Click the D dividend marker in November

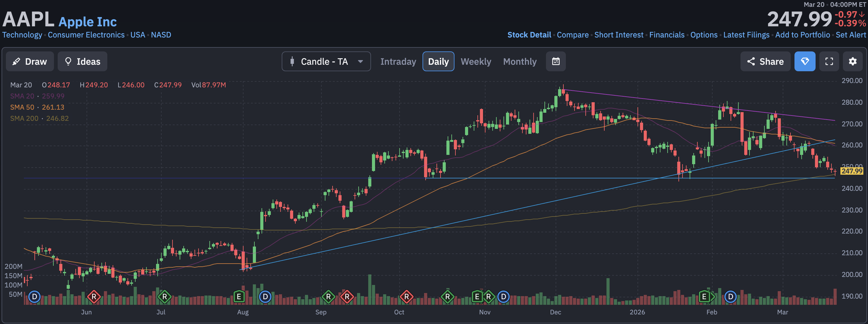pyautogui.click(x=503, y=297)
